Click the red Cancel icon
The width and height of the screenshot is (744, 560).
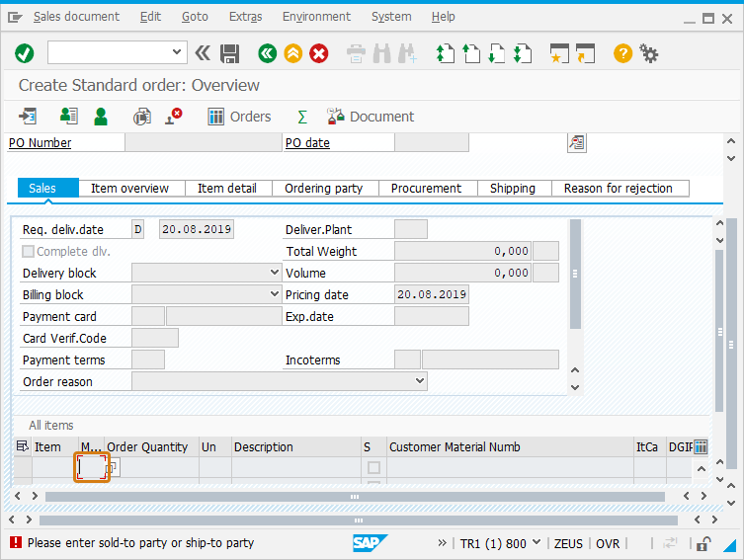[319, 53]
